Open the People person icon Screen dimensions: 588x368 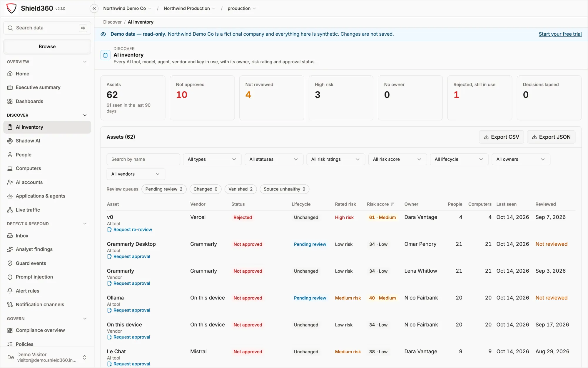click(10, 155)
